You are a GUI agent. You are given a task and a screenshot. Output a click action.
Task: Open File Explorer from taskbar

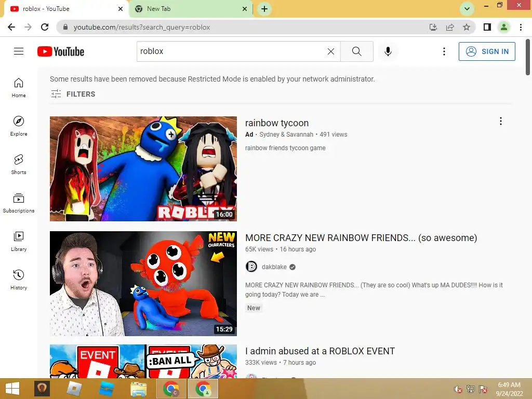[138, 389]
